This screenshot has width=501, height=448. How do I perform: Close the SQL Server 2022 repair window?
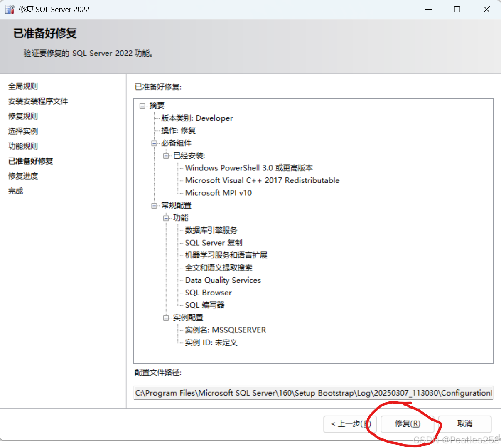click(x=486, y=9)
